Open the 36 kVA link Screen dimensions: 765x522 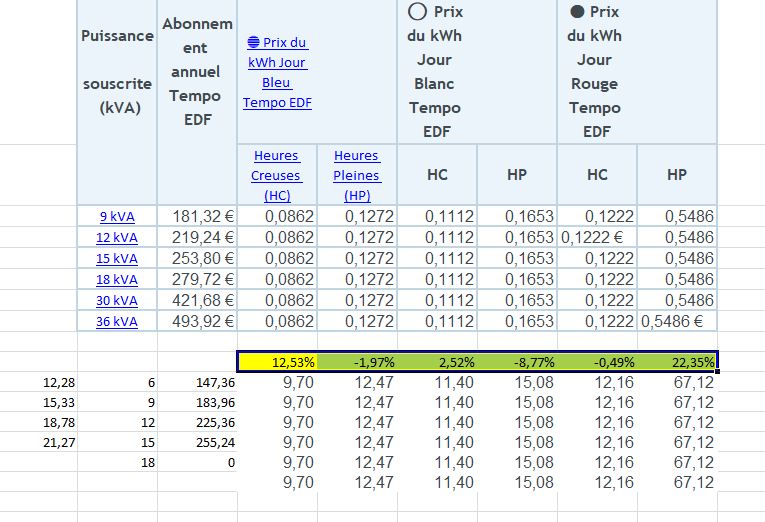pos(117,321)
